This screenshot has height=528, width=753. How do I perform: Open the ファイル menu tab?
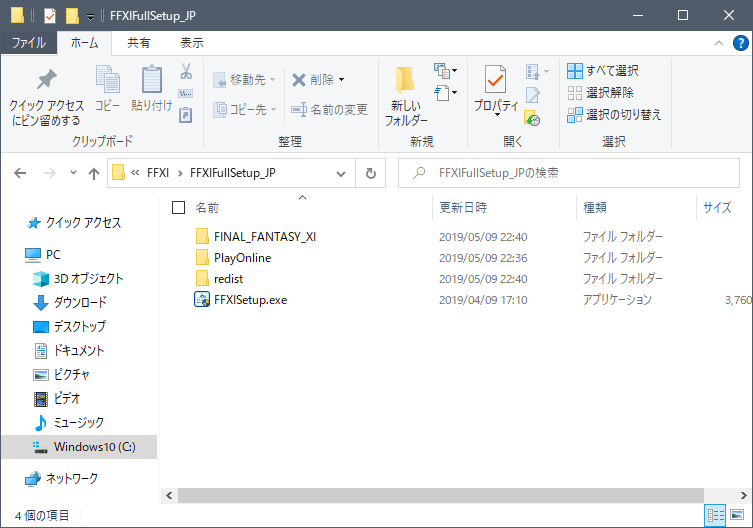pyautogui.click(x=29, y=43)
